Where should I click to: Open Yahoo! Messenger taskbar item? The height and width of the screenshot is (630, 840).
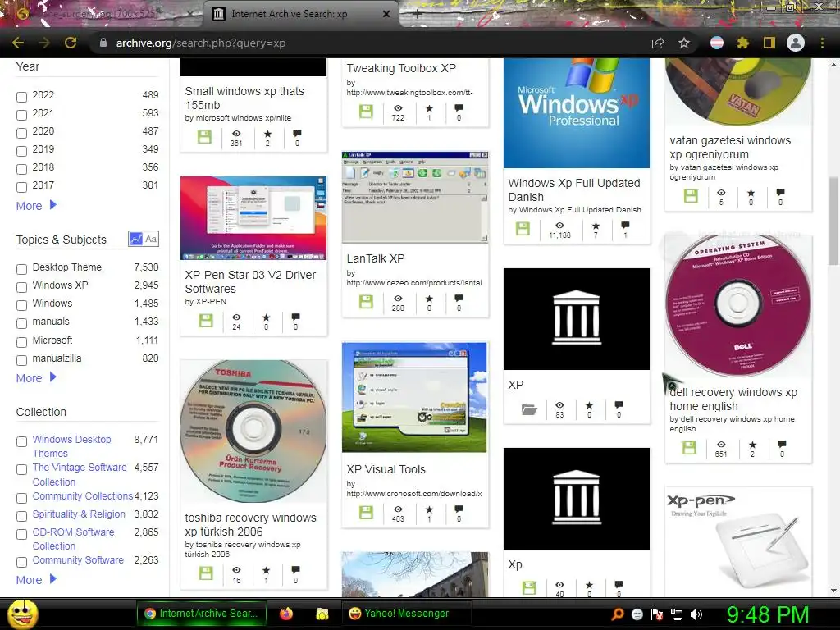pos(406,614)
